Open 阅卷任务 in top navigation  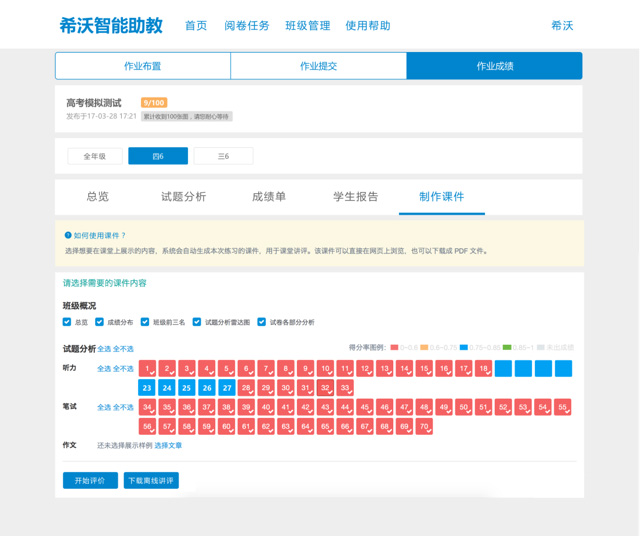(x=246, y=26)
